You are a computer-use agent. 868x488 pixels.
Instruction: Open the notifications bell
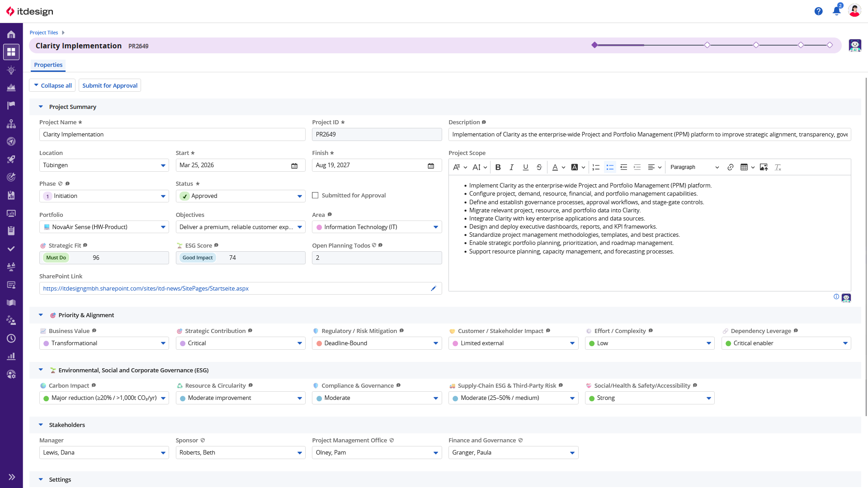click(x=836, y=11)
